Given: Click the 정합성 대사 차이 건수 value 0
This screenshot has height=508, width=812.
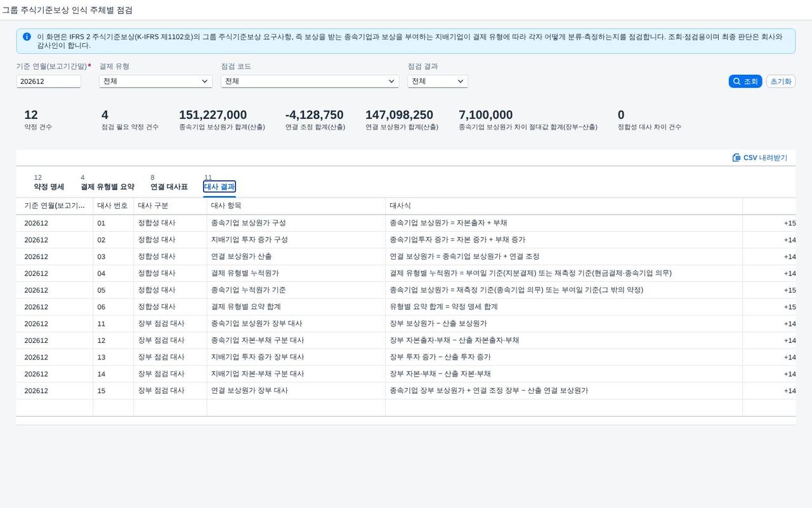Looking at the screenshot, I should click(621, 115).
